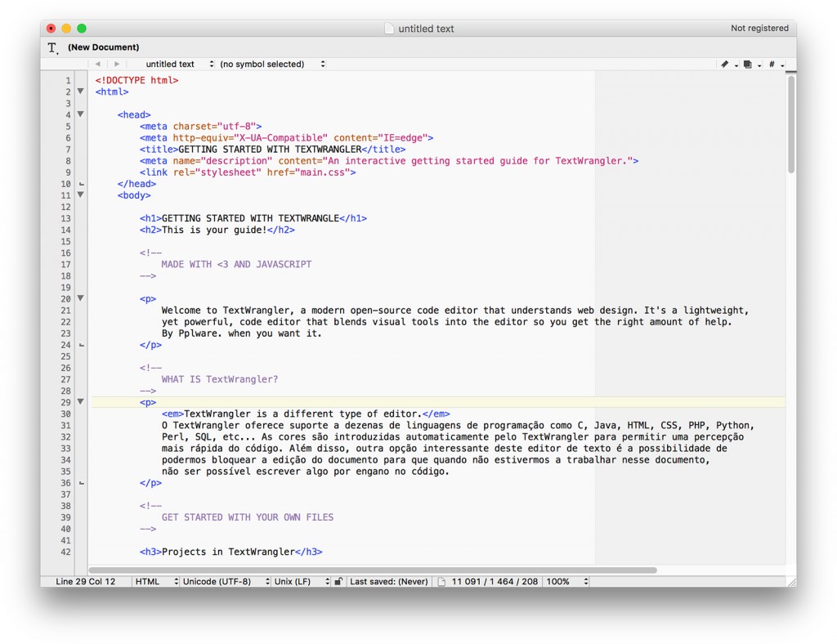This screenshot has width=837, height=644.
Task: Open the HTML language dropdown
Action: (155, 582)
